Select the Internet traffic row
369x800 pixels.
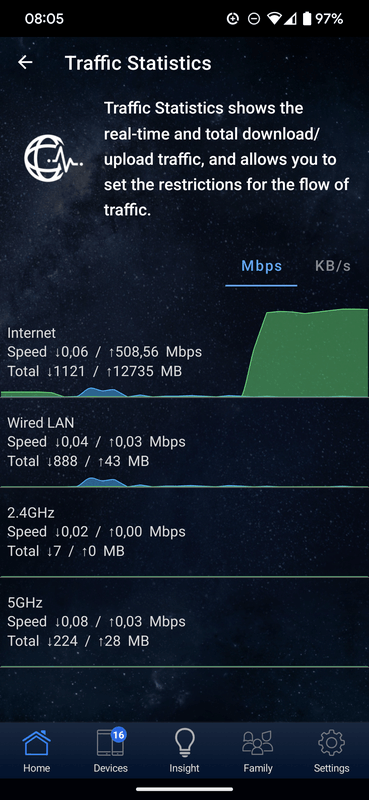click(x=184, y=353)
